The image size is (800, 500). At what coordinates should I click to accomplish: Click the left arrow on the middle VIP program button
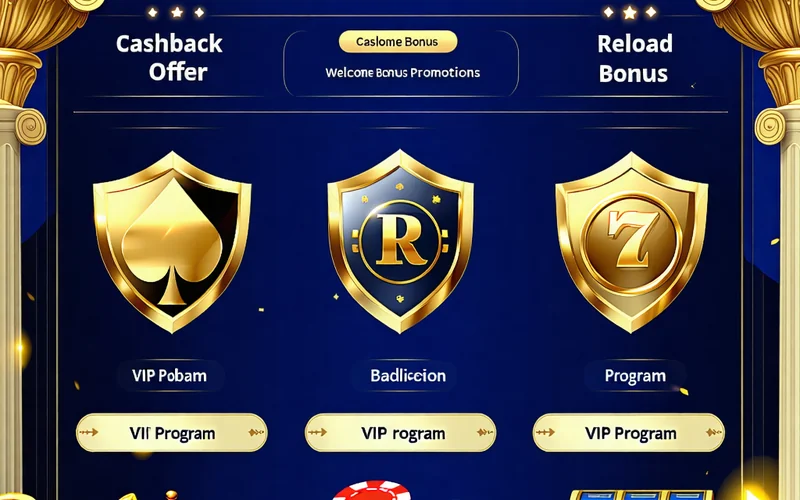317,433
